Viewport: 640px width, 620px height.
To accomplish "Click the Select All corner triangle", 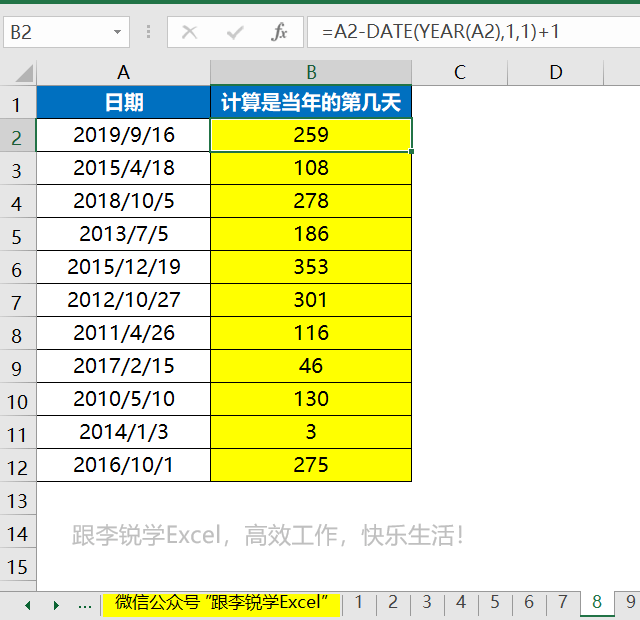I will point(24,73).
